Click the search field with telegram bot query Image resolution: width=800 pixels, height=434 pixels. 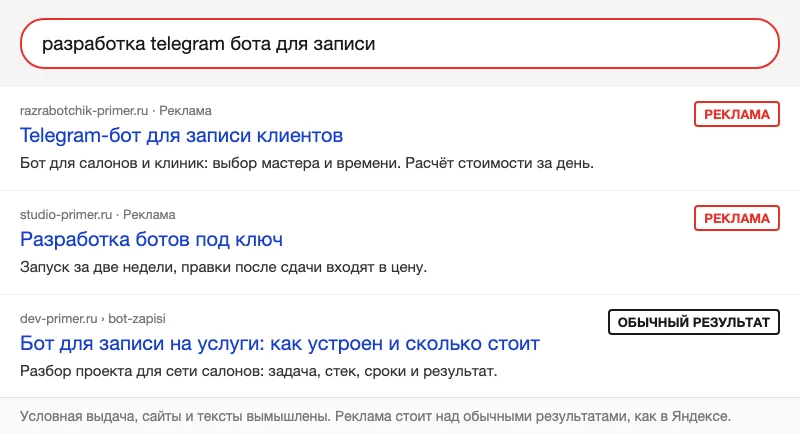point(399,44)
